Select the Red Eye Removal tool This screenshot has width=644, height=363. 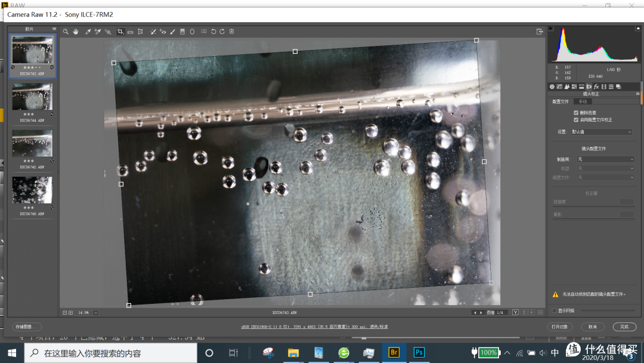[x=163, y=32]
